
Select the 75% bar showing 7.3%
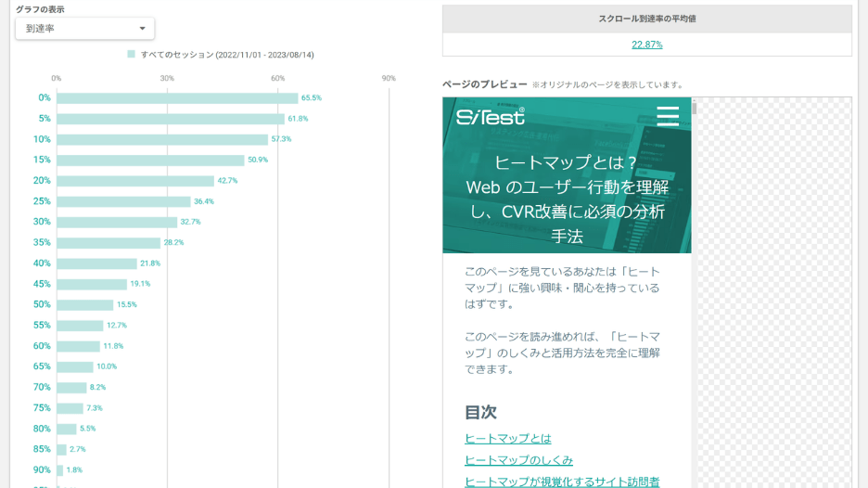tap(70, 408)
